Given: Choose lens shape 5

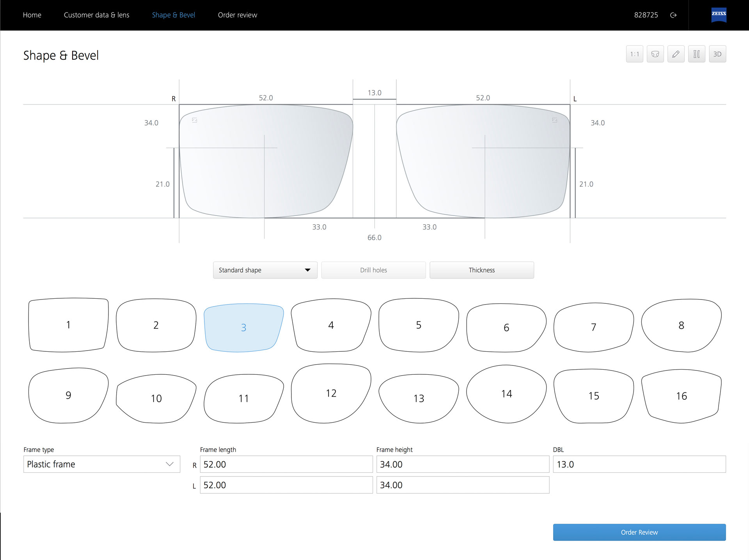Looking at the screenshot, I should [419, 325].
